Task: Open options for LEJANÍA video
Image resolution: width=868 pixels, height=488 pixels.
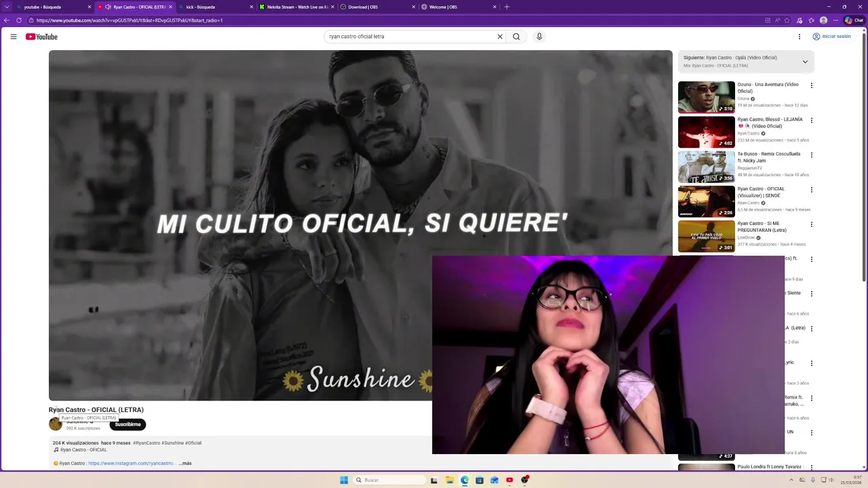Action: click(x=811, y=120)
